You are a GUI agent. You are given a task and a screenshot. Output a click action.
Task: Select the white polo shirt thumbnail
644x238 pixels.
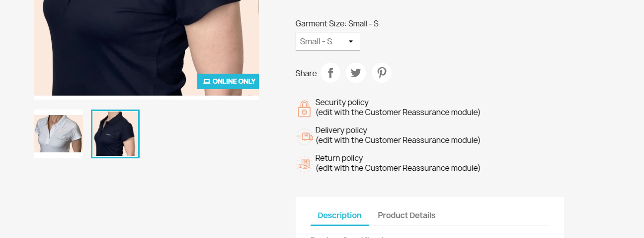[x=59, y=134]
